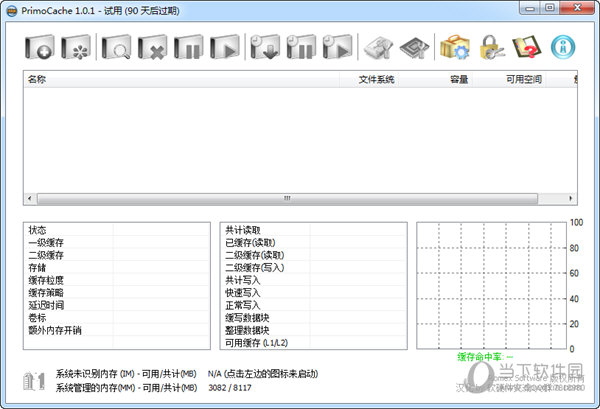Select the 卷标 row
Screen dimensions: 600x409
(117, 318)
